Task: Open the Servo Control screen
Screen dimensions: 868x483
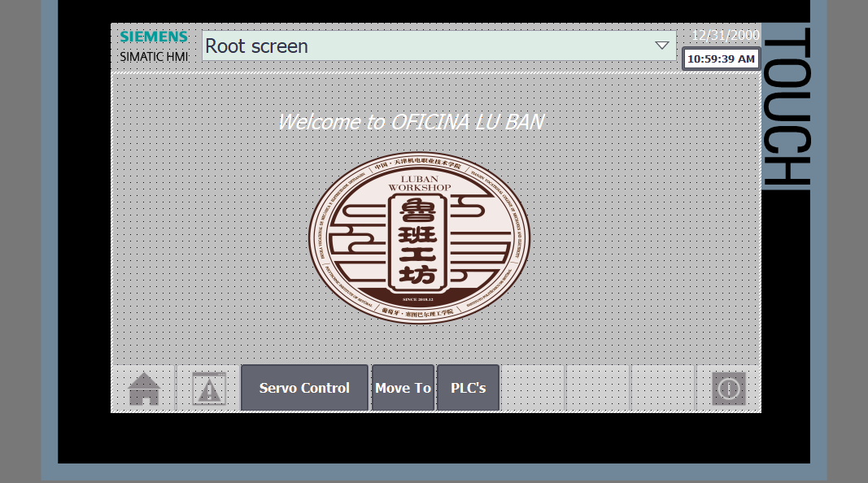Action: 304,388
